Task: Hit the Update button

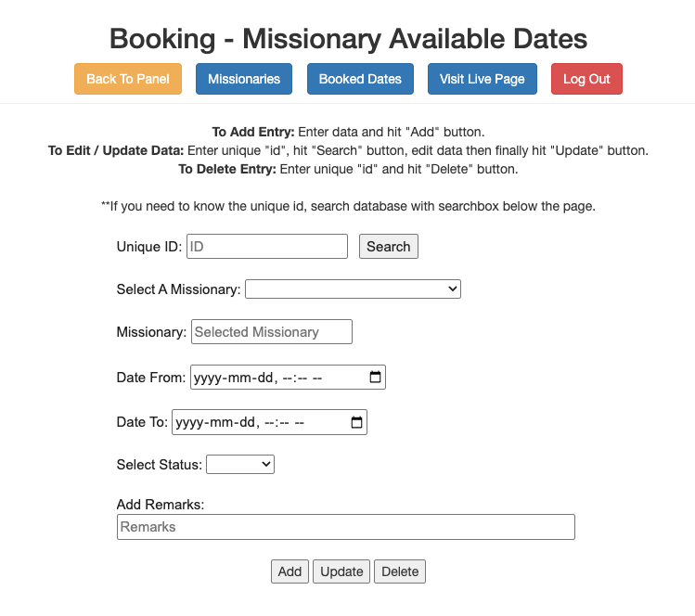Action: (x=341, y=571)
